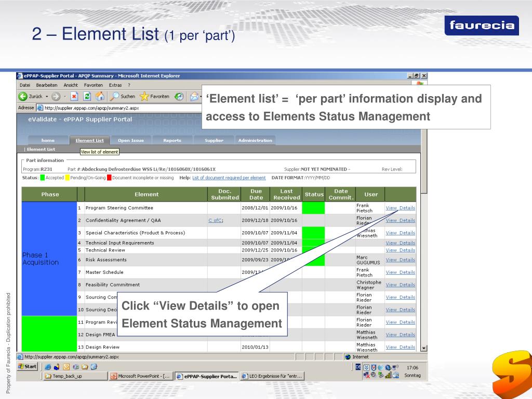This screenshot has height=399, width=532.
Task: Open the ? help menu
Action: tap(129, 85)
